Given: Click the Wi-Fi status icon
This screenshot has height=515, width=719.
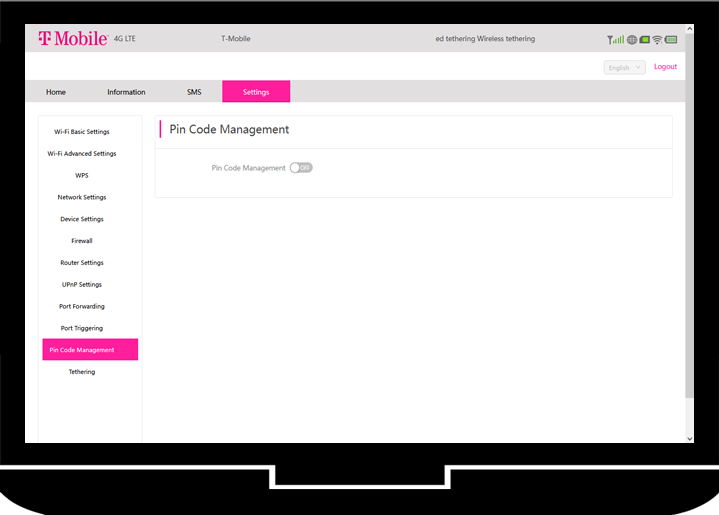Looking at the screenshot, I should 657,40.
